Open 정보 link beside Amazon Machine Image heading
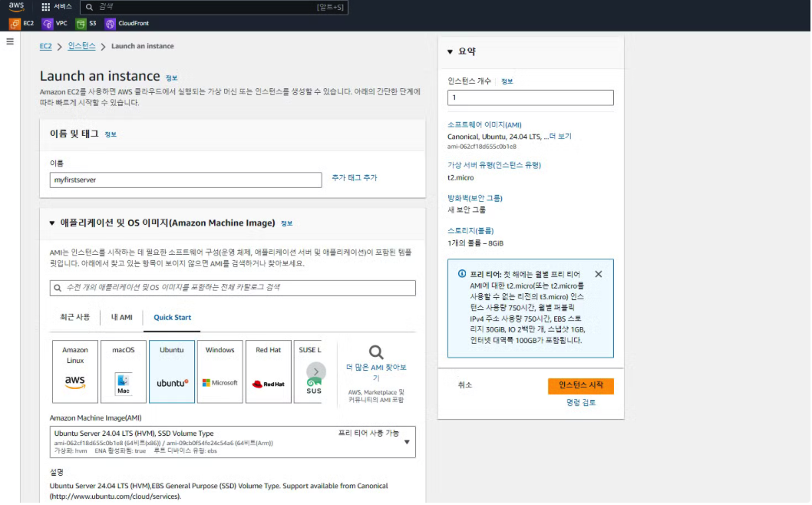The width and height of the screenshot is (812, 505). pos(286,224)
